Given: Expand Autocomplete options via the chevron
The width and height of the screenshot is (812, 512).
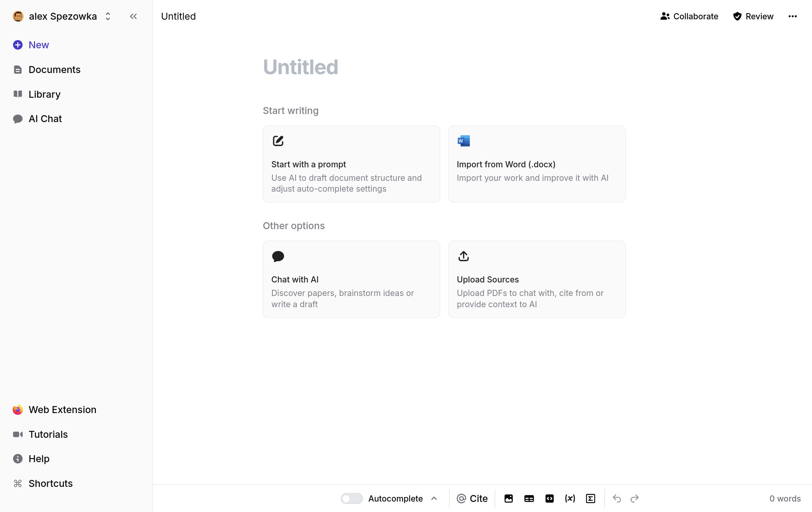Looking at the screenshot, I should pyautogui.click(x=434, y=498).
